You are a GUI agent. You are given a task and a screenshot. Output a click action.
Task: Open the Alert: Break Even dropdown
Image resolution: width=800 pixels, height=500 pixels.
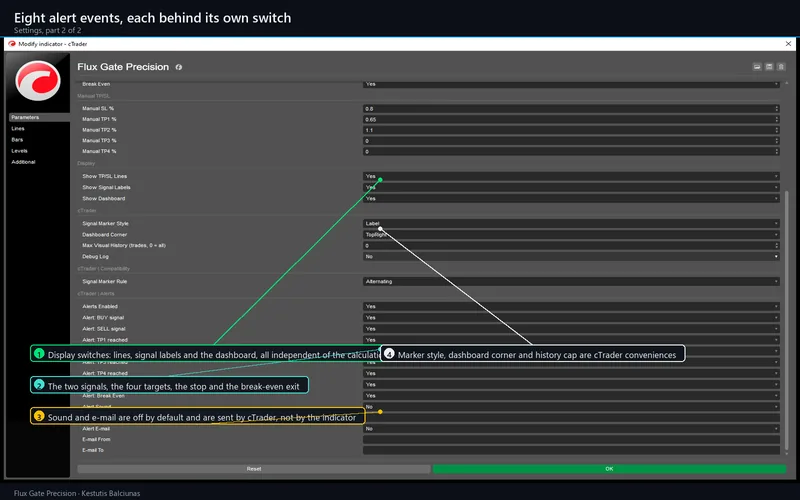click(571, 396)
